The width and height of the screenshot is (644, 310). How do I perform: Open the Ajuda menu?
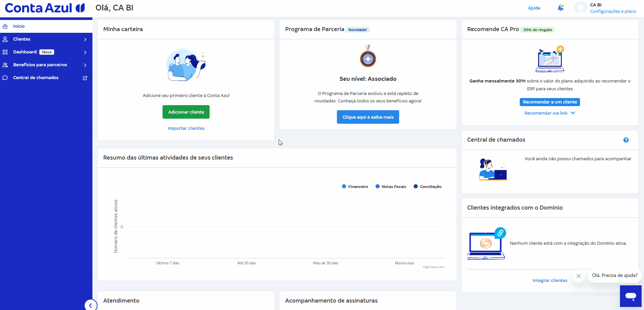point(534,7)
